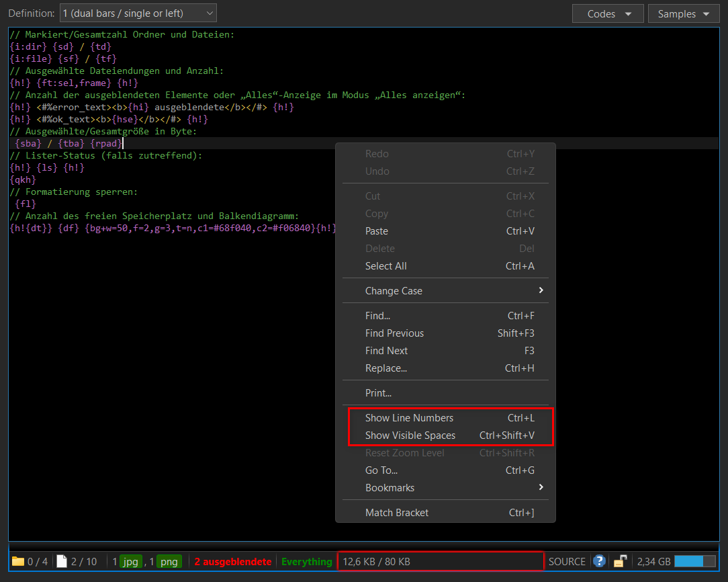Click the '12,6 KB / 80 KB' size field
This screenshot has height=582, width=728.
(440, 562)
